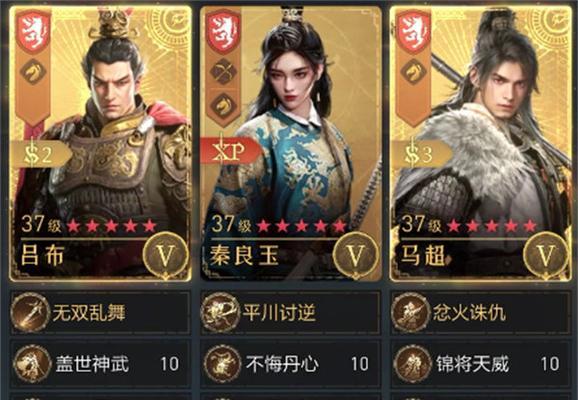Viewport: 578px width, 400px height.
Task: Click the 无双乱舞 skill icon
Action: pyautogui.click(x=30, y=312)
